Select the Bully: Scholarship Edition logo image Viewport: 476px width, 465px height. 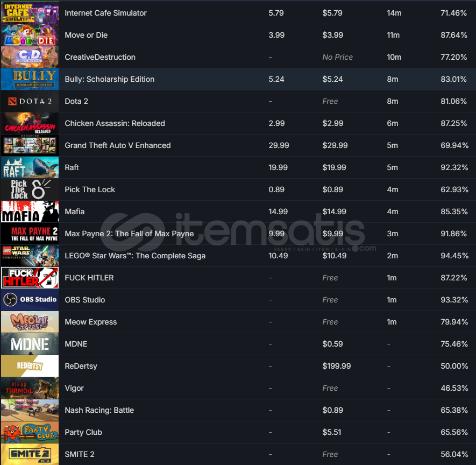[x=30, y=79]
